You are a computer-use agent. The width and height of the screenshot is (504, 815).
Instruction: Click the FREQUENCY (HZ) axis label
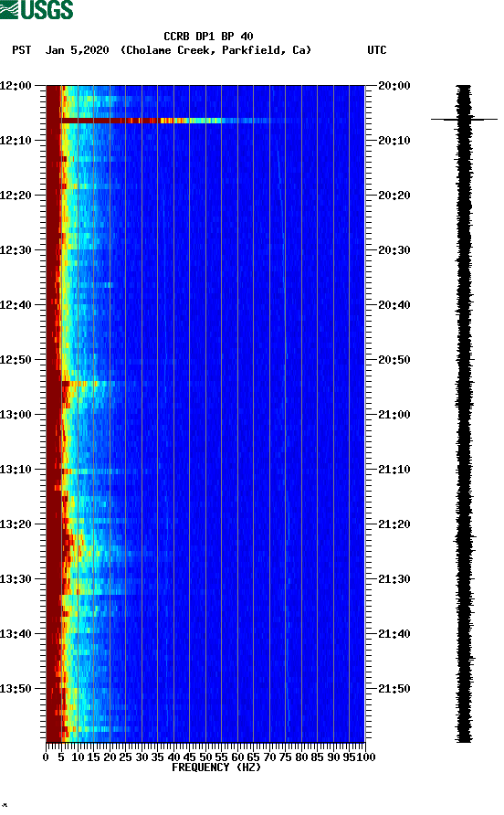216,767
